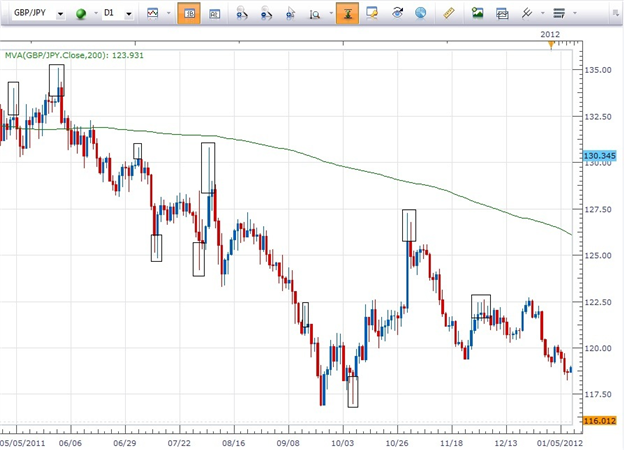Click the 11/18 date axis label

[x=451, y=443]
